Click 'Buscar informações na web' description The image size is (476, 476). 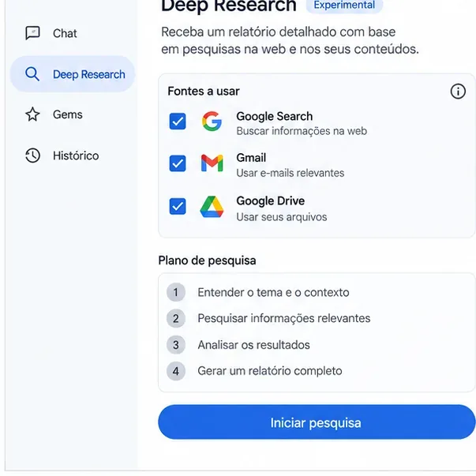[302, 131]
